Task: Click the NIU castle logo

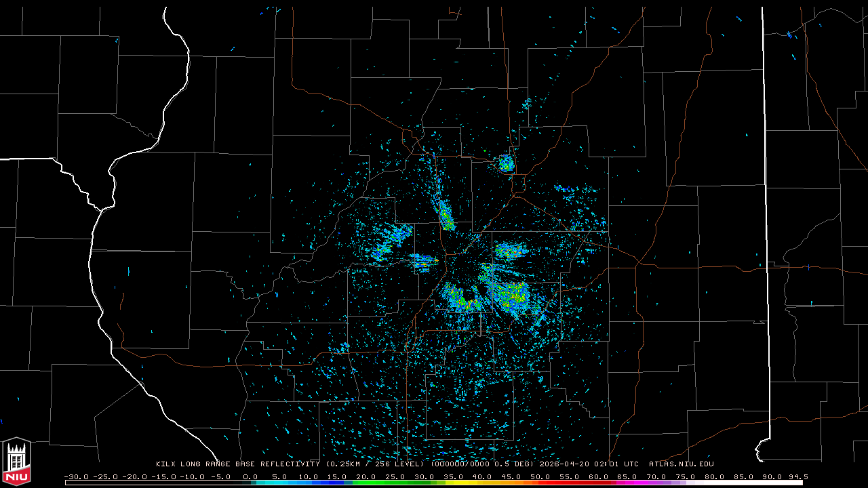Action: coord(16,462)
